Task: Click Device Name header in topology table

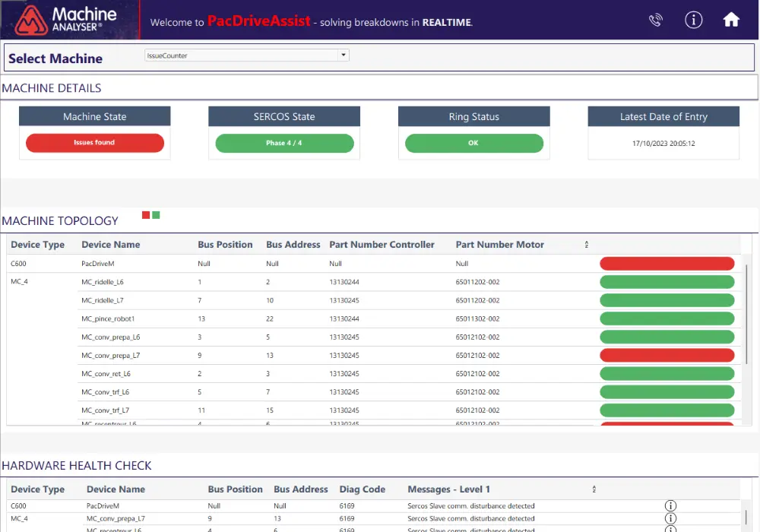Action: coord(110,245)
